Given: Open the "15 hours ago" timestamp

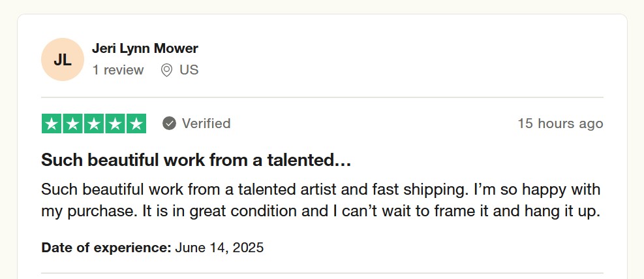Looking at the screenshot, I should point(560,123).
